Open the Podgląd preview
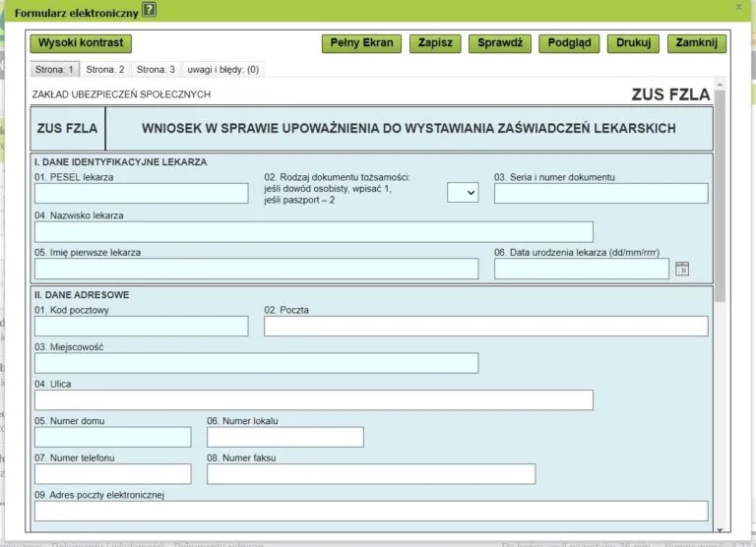Image resolution: width=756 pixels, height=547 pixels. click(569, 43)
